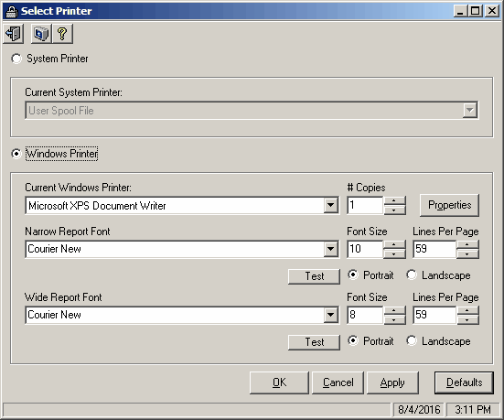
Task: Click the Narrow Report Font Courier New field
Action: point(182,249)
